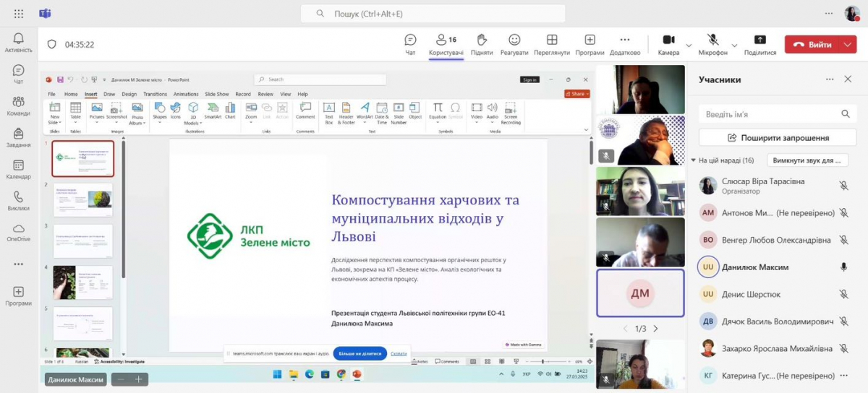Open Chrome from the shared Windows taskbar
This screenshot has width=868, height=393.
coord(341,374)
